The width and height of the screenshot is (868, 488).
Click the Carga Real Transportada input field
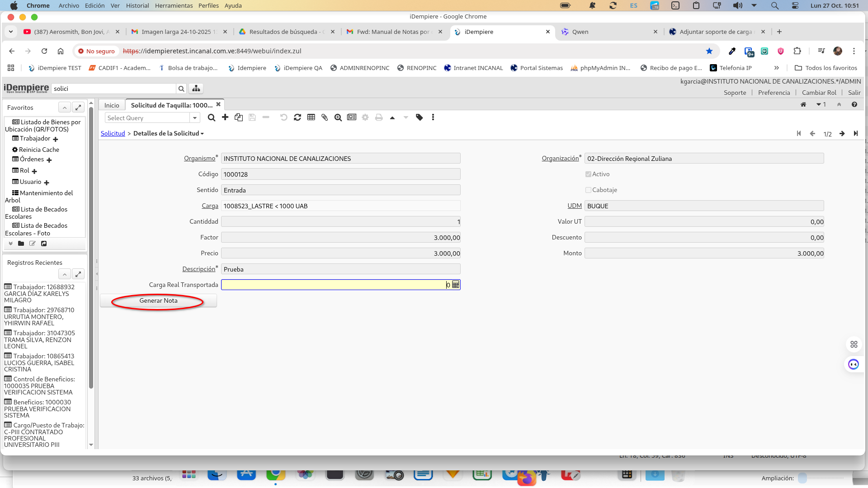coord(335,285)
